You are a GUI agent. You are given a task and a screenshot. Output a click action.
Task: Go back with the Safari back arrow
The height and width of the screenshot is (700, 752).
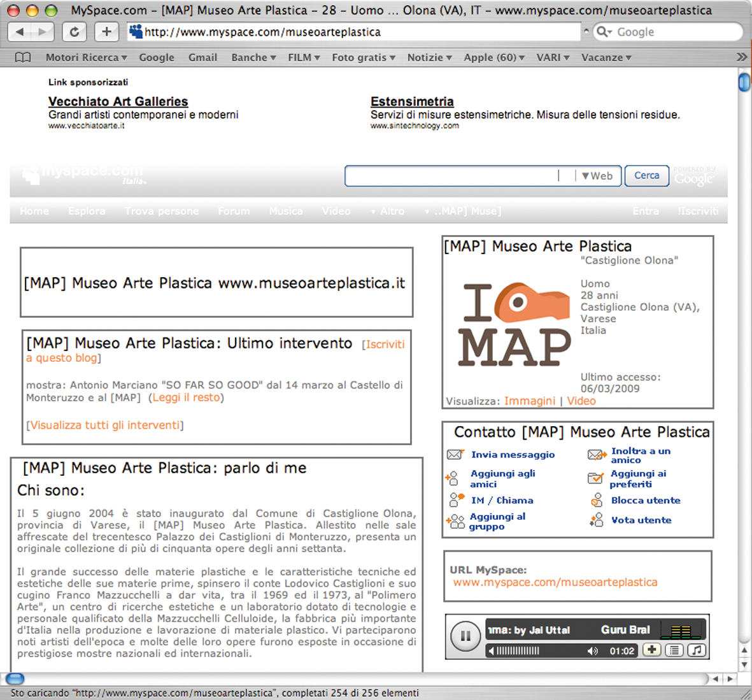pyautogui.click(x=20, y=32)
